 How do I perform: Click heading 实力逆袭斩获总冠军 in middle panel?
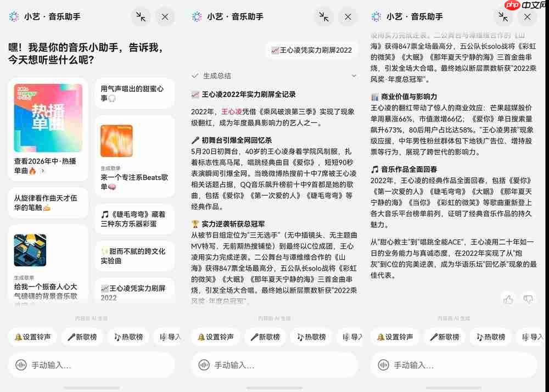[x=228, y=224]
